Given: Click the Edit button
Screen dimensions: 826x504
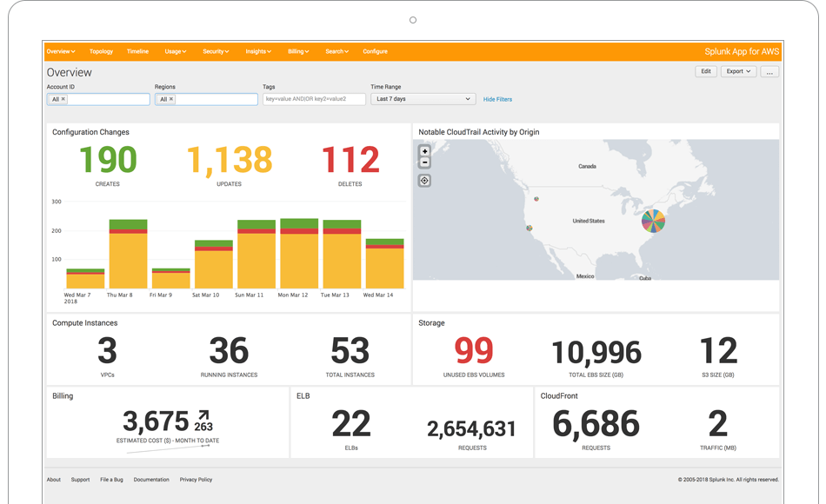Looking at the screenshot, I should (x=706, y=71).
